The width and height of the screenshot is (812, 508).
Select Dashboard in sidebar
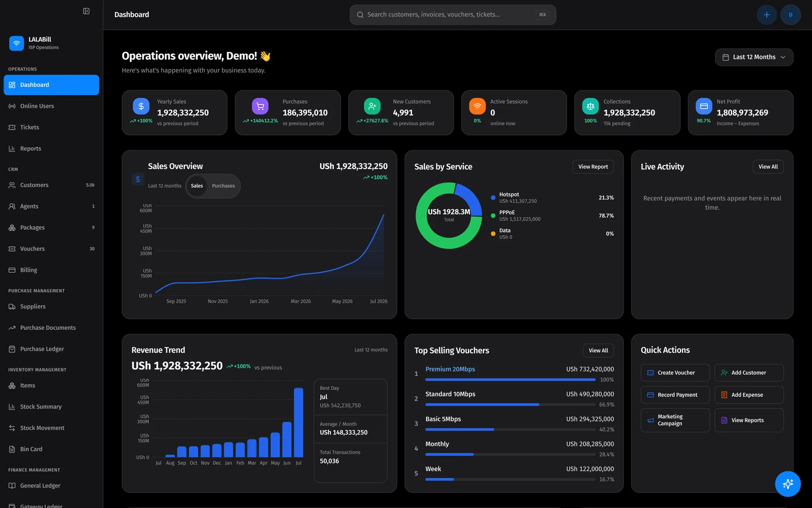pyautogui.click(x=51, y=85)
